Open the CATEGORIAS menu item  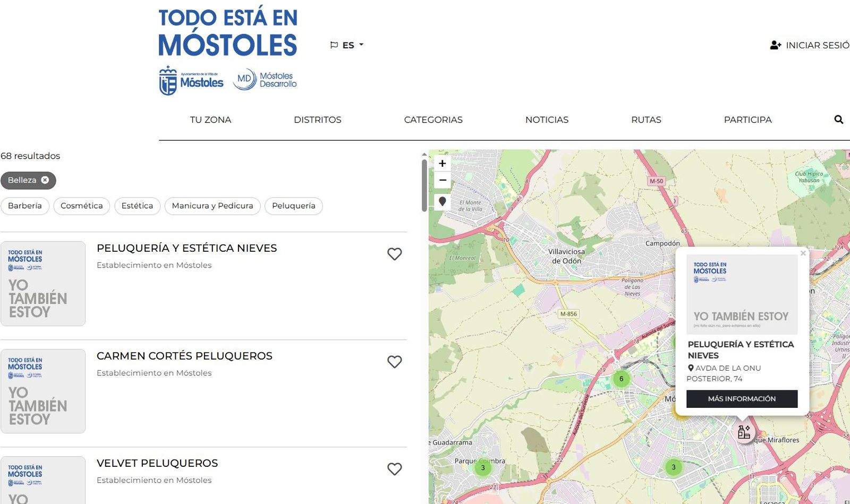tap(433, 120)
